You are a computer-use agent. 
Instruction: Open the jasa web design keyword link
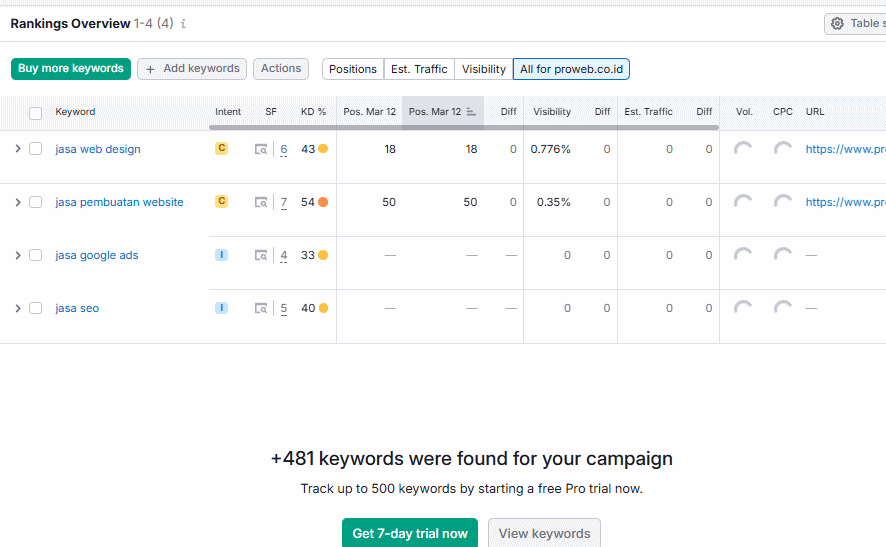(x=98, y=149)
